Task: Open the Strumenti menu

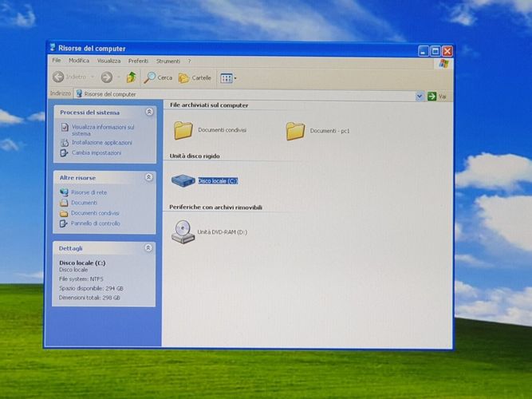Action: point(168,61)
